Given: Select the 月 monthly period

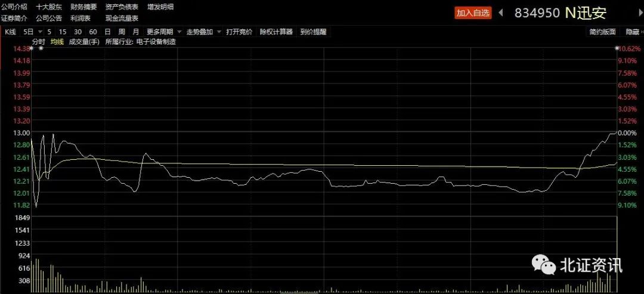Looking at the screenshot, I should (x=135, y=32).
